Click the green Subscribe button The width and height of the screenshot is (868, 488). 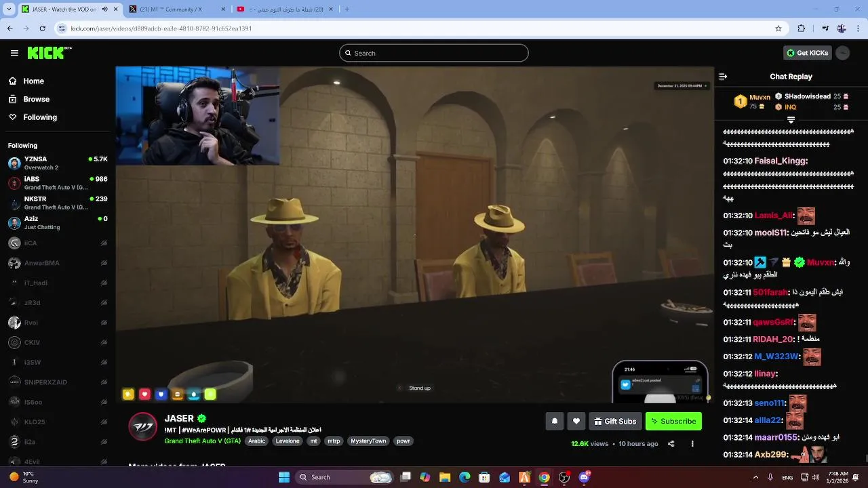point(673,421)
